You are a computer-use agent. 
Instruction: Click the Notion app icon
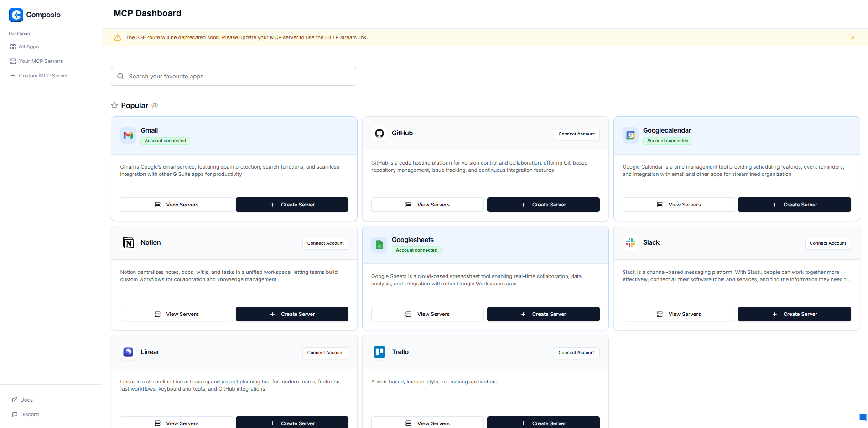point(128,243)
